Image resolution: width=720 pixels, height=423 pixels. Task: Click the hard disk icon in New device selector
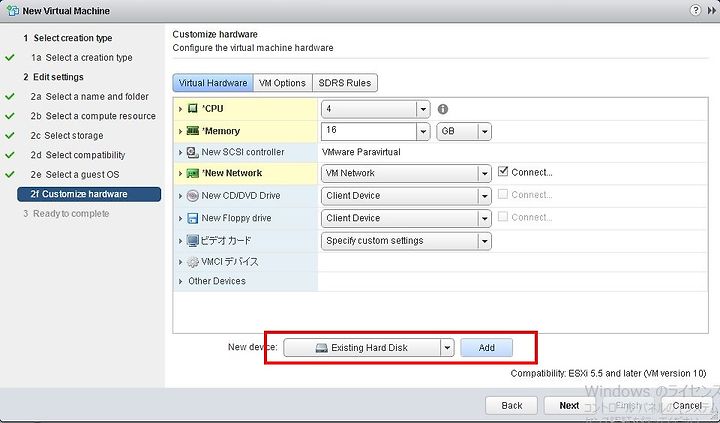(x=321, y=348)
